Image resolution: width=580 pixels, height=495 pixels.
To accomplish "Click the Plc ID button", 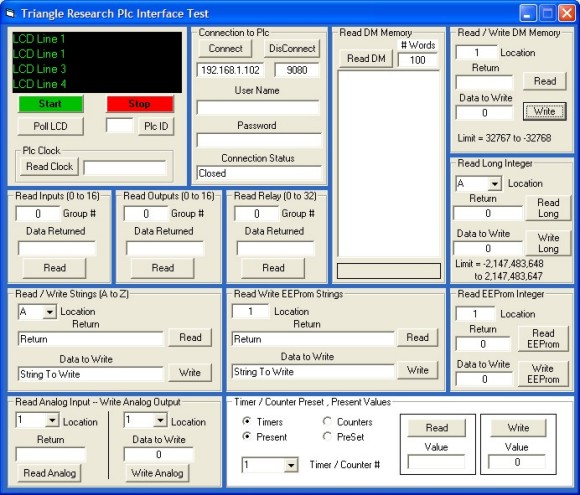I will [x=156, y=127].
